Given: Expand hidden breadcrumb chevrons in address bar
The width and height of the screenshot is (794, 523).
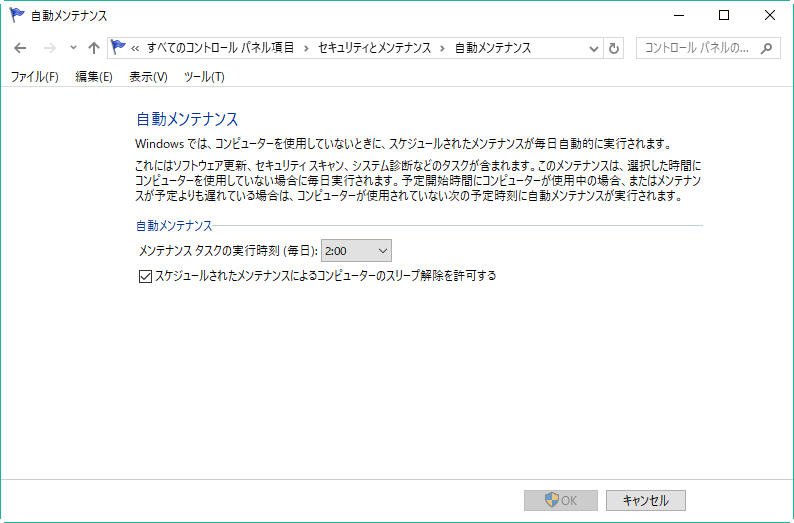Looking at the screenshot, I should click(x=135, y=48).
